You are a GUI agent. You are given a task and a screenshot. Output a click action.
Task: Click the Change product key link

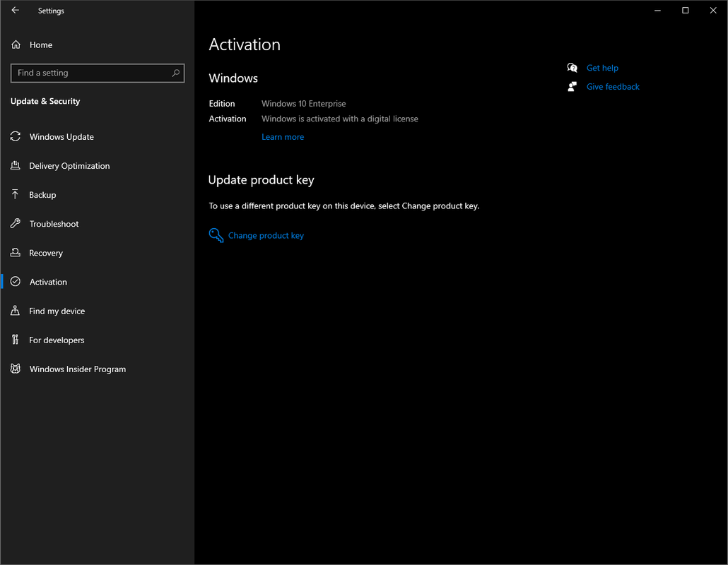tap(266, 236)
